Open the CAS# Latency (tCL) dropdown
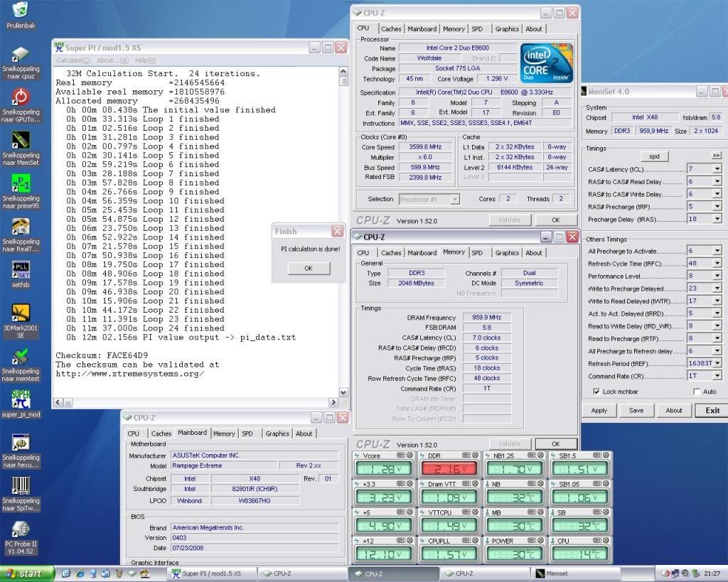Viewport: 728px width, 582px height. click(x=717, y=169)
